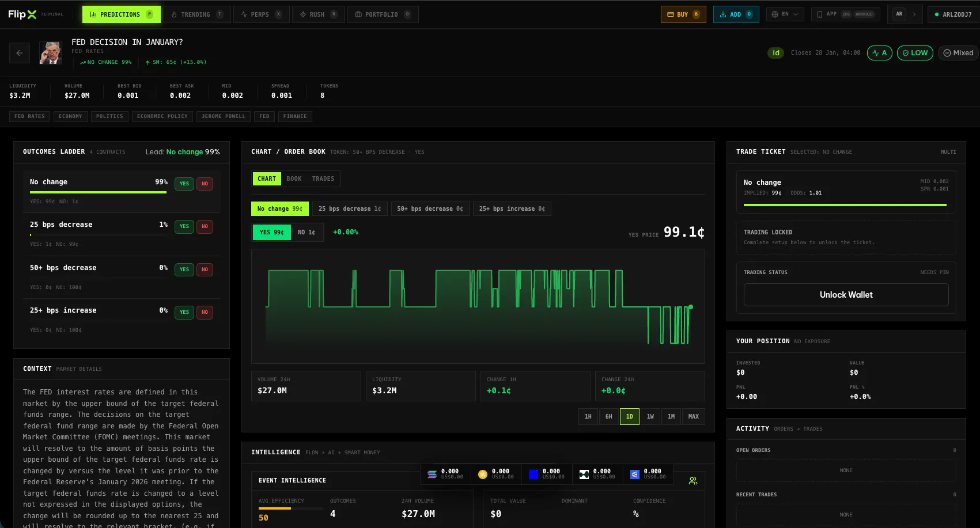The width and height of the screenshot is (980, 528).
Task: Open the RUSH section
Action: click(x=318, y=14)
